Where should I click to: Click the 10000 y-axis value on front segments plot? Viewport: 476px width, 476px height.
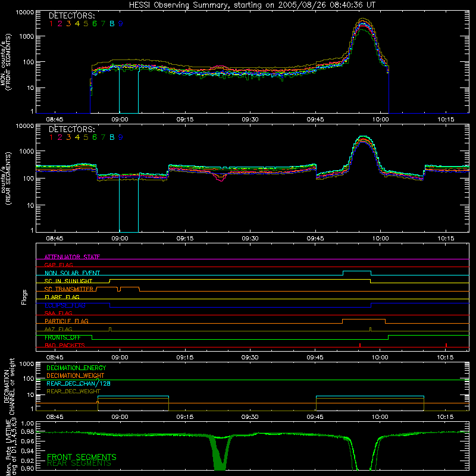(25, 12)
